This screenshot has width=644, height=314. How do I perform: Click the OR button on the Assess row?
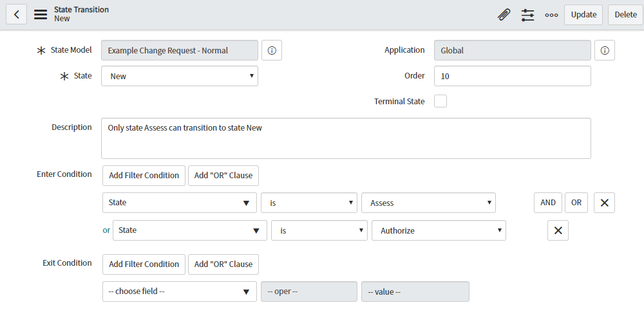point(576,203)
